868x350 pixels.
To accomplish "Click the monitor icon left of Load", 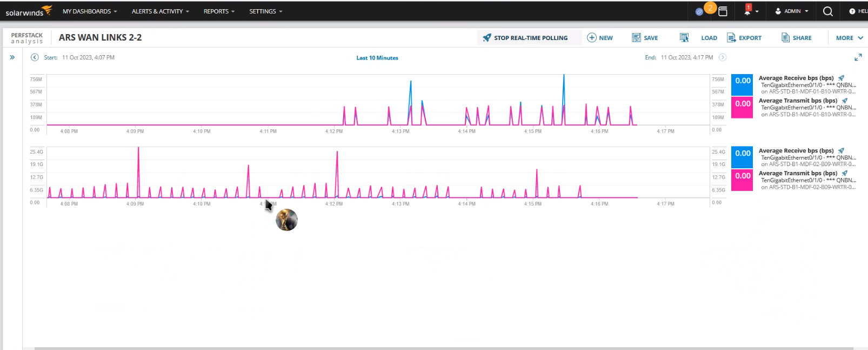I will point(684,38).
